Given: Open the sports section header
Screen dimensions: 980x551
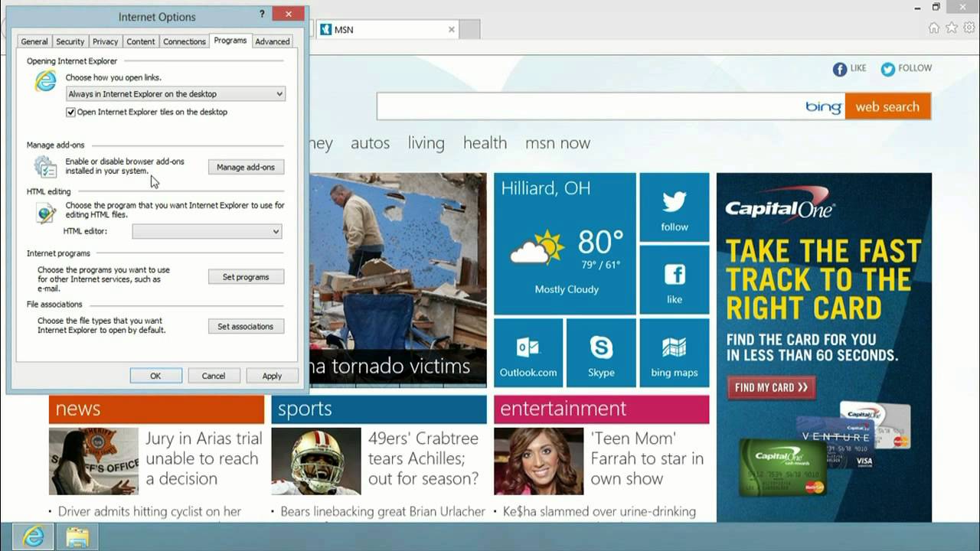Looking at the screenshot, I should coord(379,409).
